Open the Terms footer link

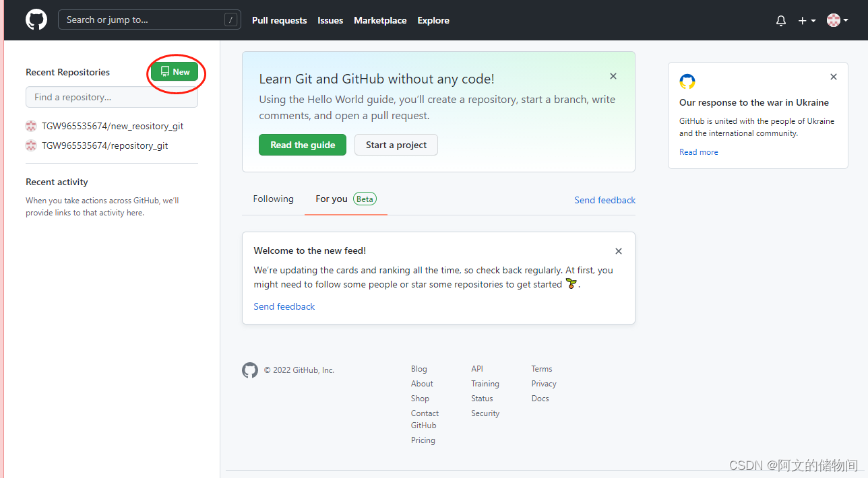(542, 369)
